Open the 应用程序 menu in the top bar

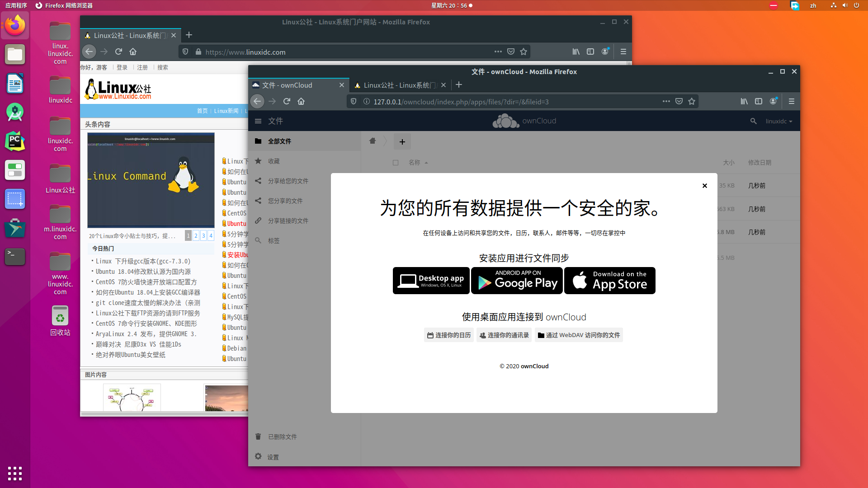click(x=16, y=5)
